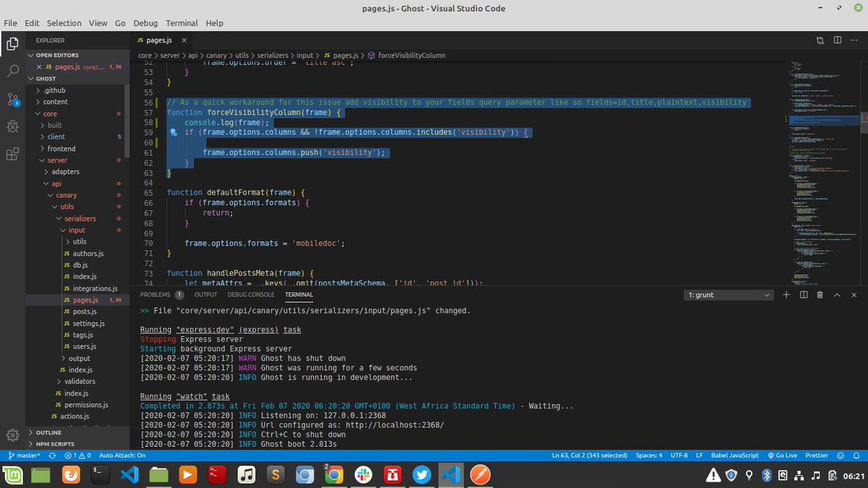Toggle Auto Attach: On in the status bar
Screen dimensions: 868x488
pos(122,455)
